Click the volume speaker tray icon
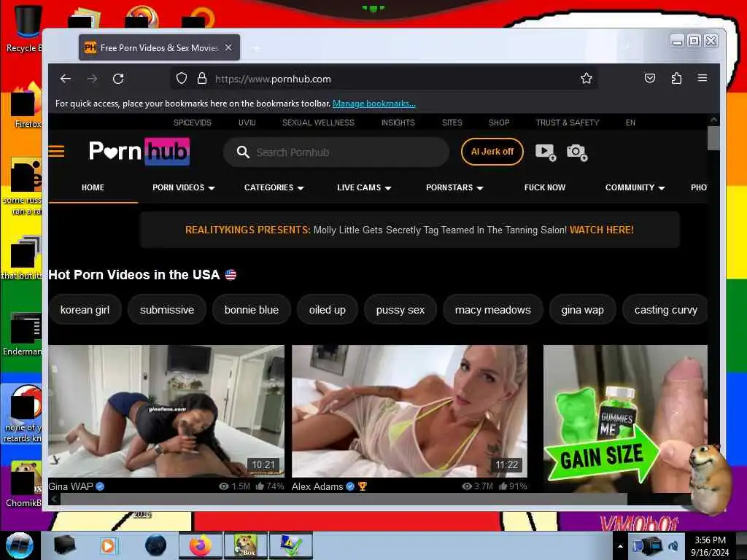The width and height of the screenshot is (747, 560). pos(674,546)
